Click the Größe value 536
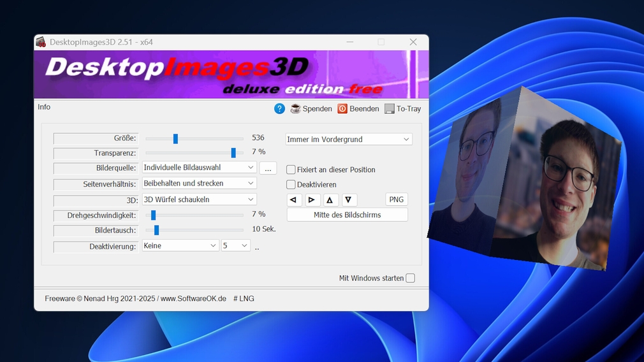 coord(258,138)
